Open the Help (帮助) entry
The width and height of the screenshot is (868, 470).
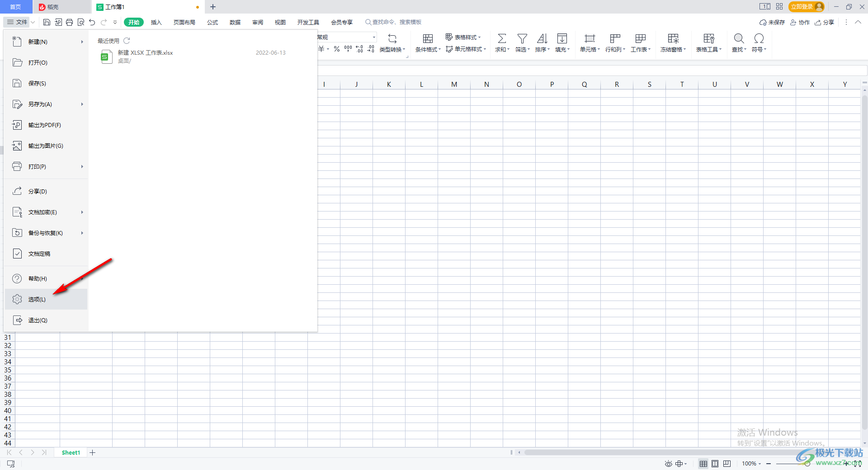tap(46, 278)
